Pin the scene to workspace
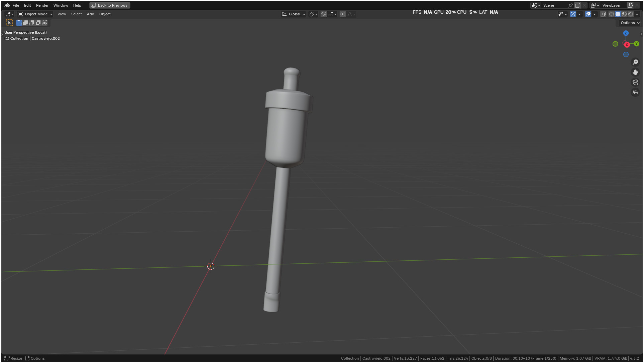 coord(570,5)
